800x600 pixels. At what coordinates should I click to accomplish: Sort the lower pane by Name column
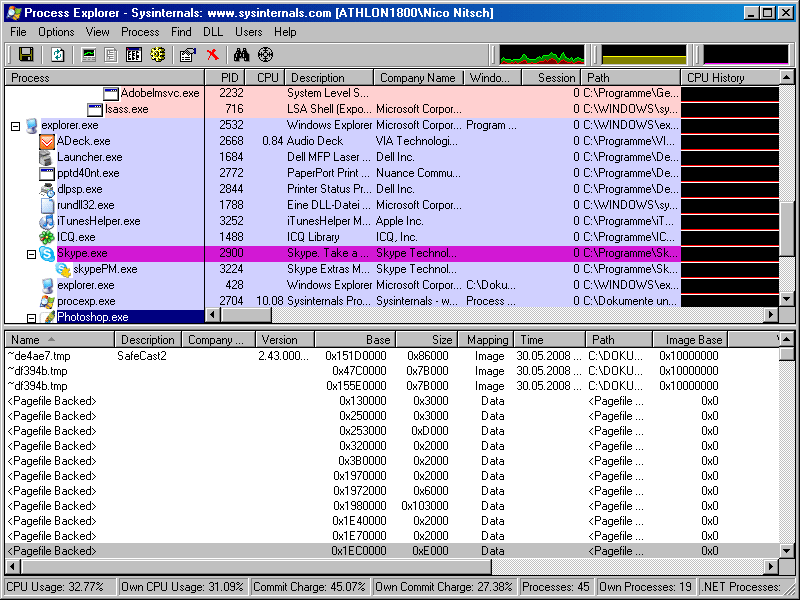click(x=60, y=340)
